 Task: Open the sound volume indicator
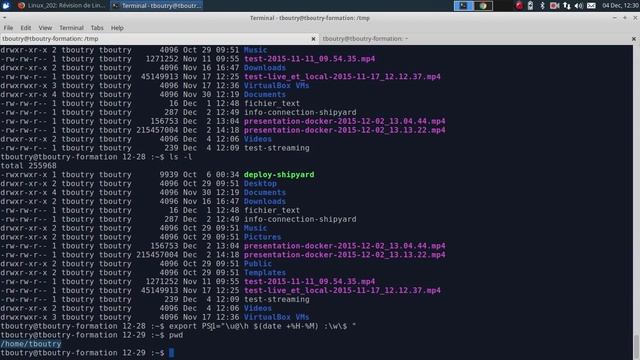pos(578,6)
